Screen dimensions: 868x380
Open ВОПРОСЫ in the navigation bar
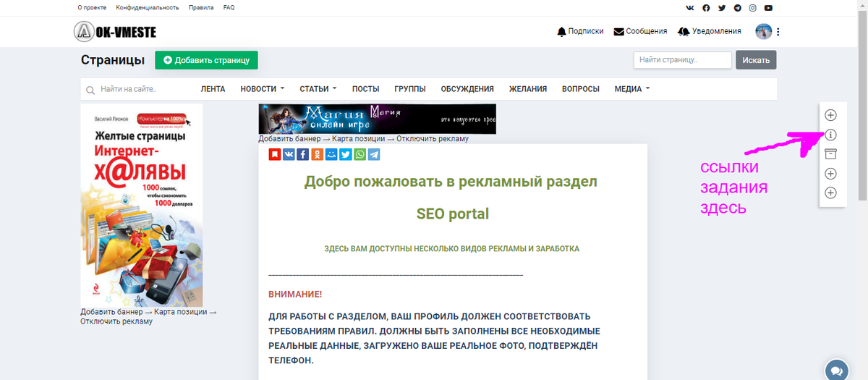(x=581, y=89)
